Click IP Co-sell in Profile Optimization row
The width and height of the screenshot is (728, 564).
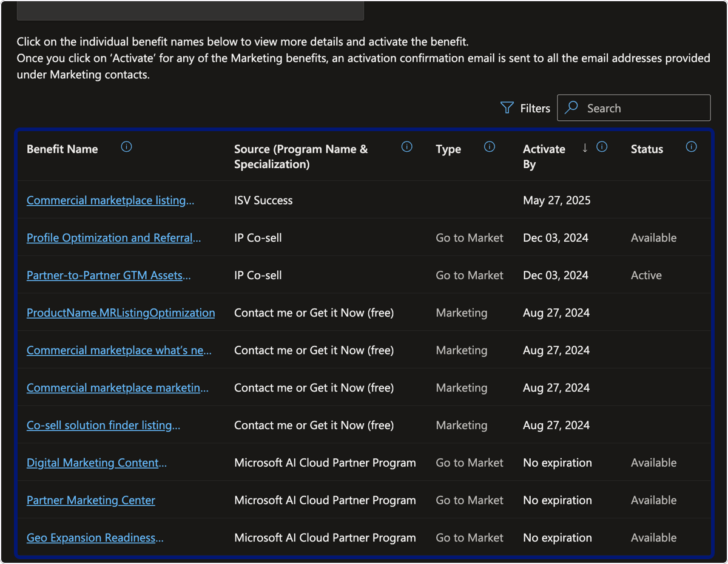(258, 238)
